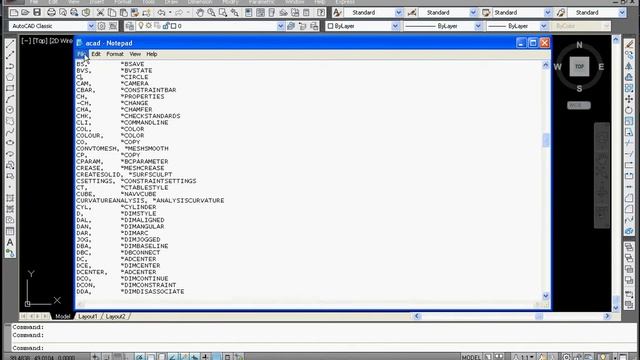Click the Zoom Realtime magnifier icon
This screenshot has height=360, width=640.
coord(211,13)
